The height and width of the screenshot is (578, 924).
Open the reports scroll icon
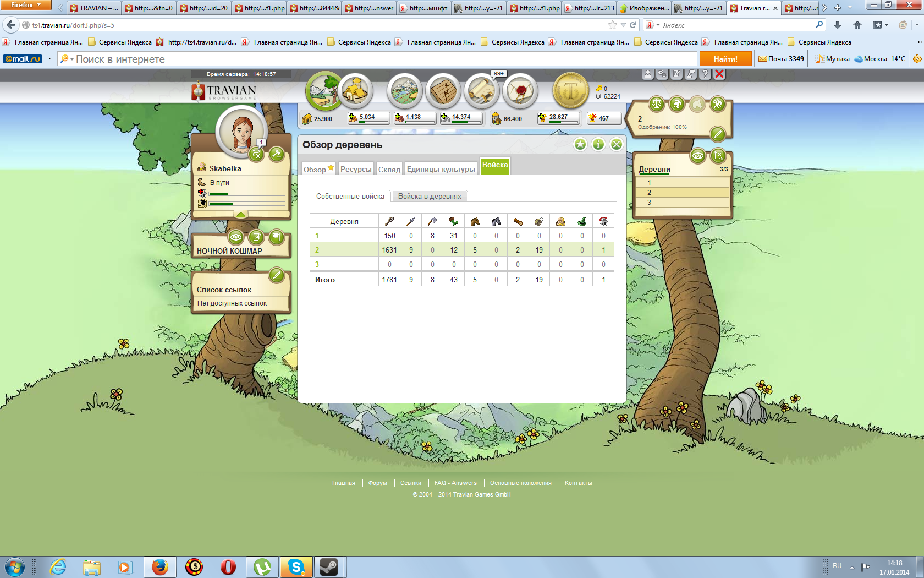point(482,91)
